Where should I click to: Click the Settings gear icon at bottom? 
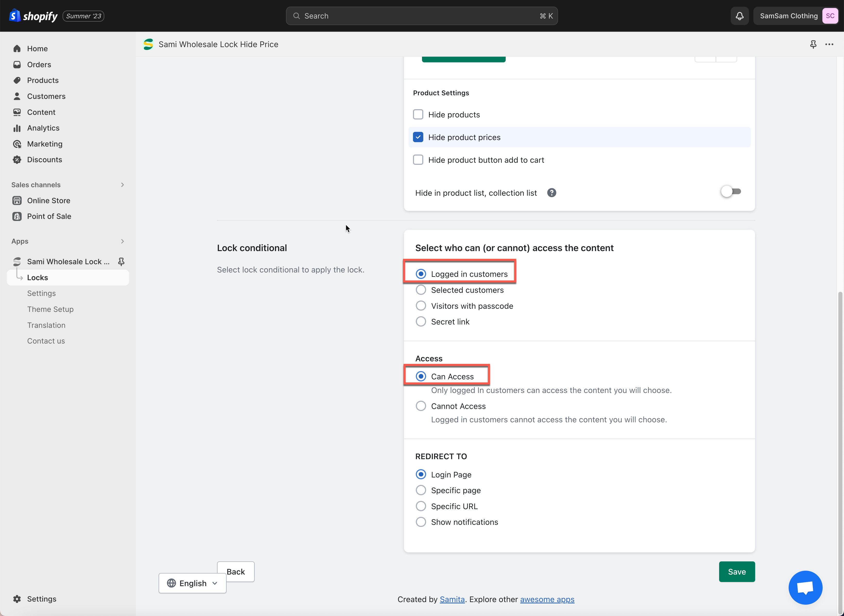[x=17, y=599]
